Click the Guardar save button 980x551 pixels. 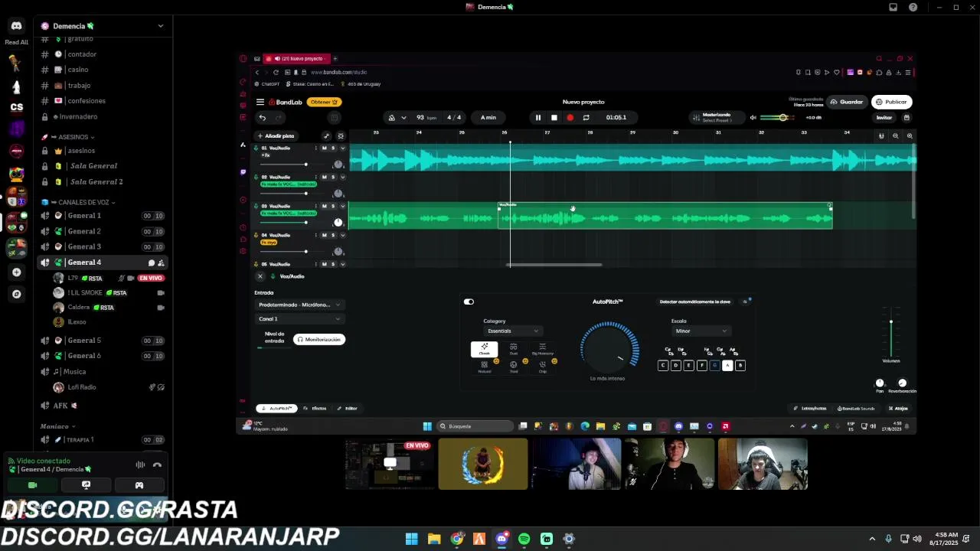(846, 102)
